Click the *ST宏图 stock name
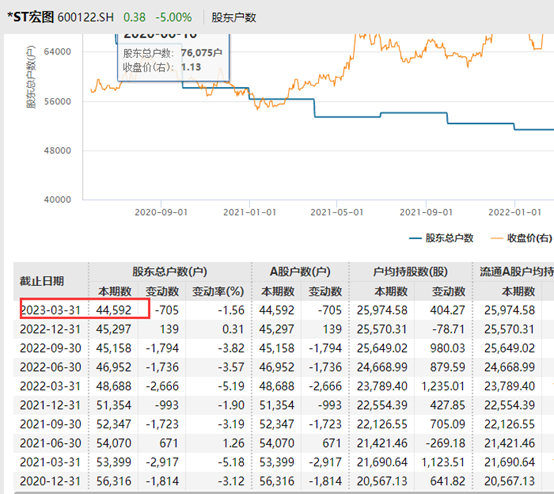This screenshot has height=494, width=554. [x=30, y=17]
